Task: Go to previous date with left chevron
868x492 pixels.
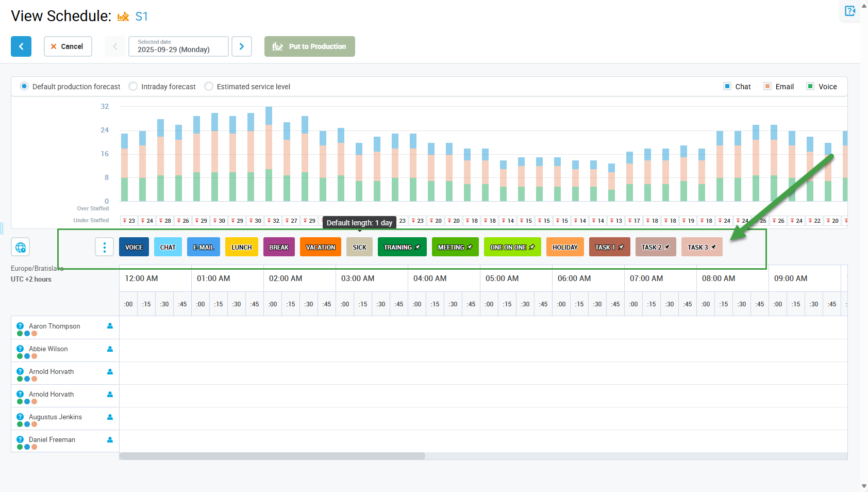Action: pos(115,46)
